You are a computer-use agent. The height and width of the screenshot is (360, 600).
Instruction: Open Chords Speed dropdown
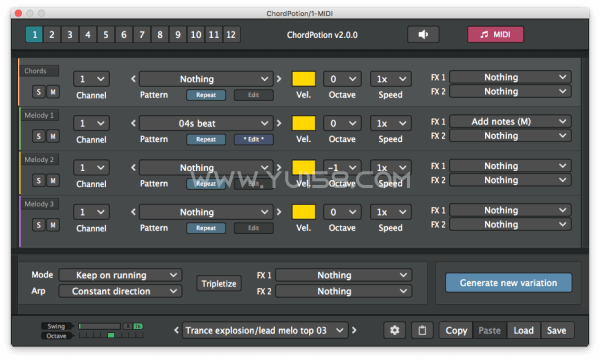click(390, 79)
